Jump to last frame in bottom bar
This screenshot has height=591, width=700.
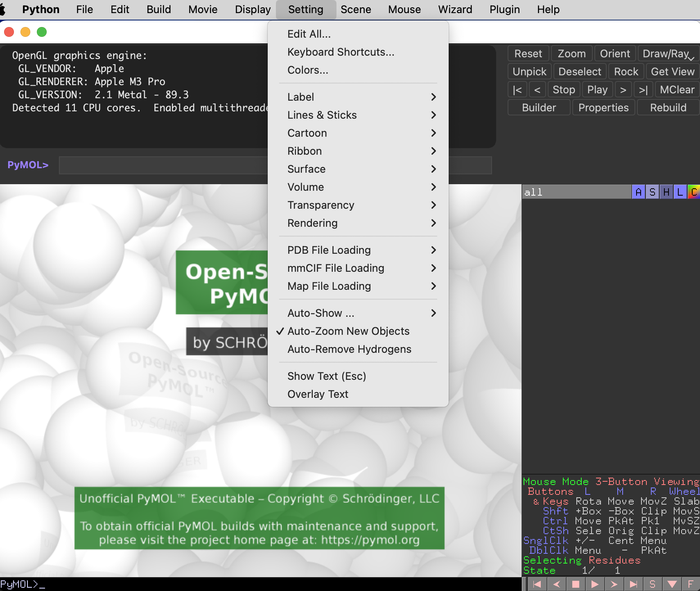click(x=634, y=584)
